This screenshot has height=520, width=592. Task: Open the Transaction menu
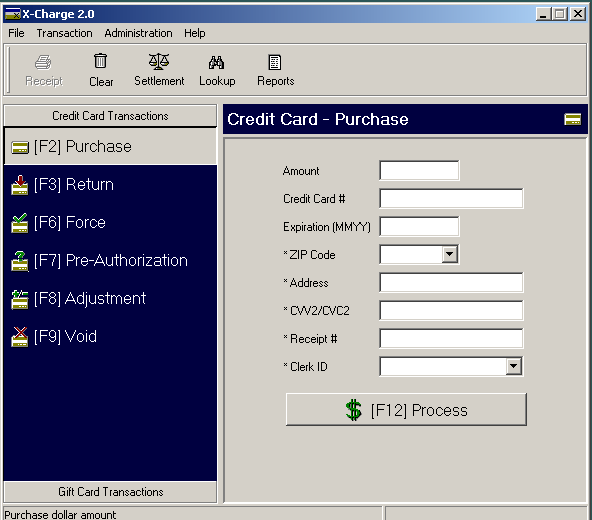[x=65, y=33]
